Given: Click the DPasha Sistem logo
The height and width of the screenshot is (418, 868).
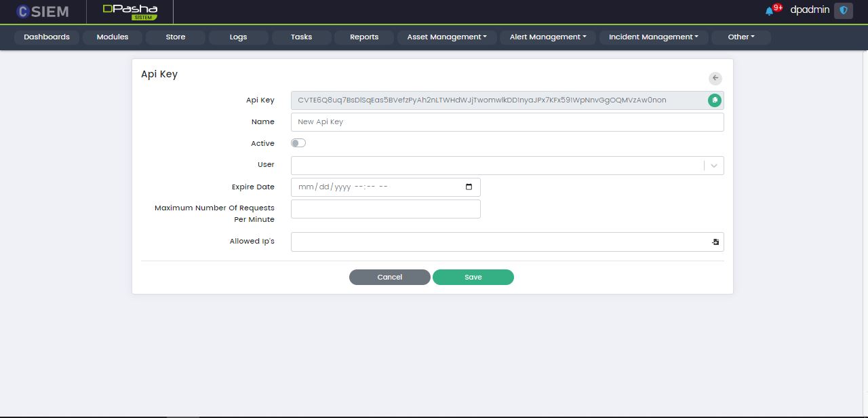Looking at the screenshot, I should point(130,12).
